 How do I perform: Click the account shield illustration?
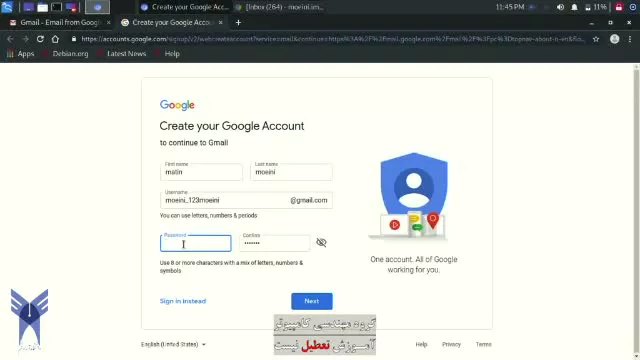click(413, 196)
